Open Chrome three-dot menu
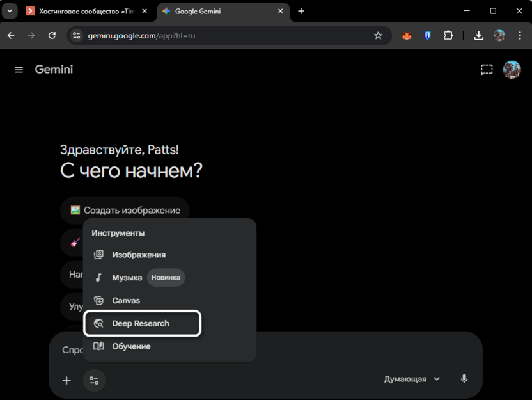This screenshot has width=532, height=400. [x=520, y=35]
